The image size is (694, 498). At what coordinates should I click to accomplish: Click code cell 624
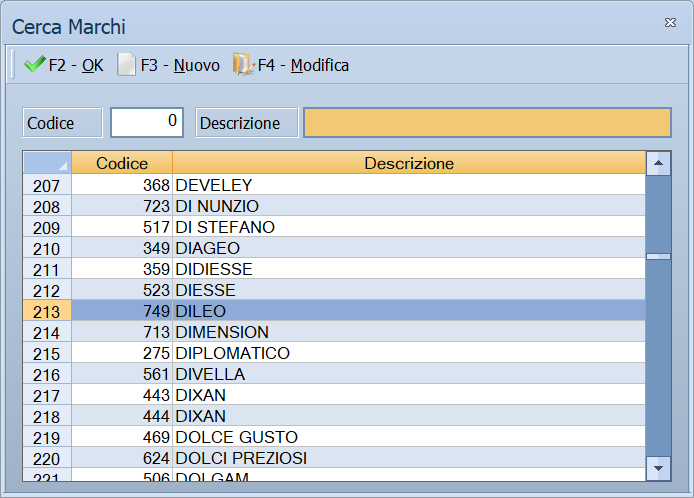coord(122,458)
